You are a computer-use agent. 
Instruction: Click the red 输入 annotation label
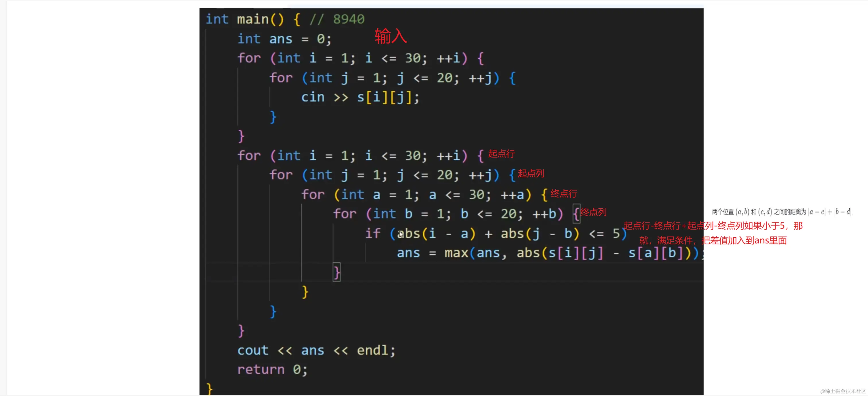pos(391,36)
